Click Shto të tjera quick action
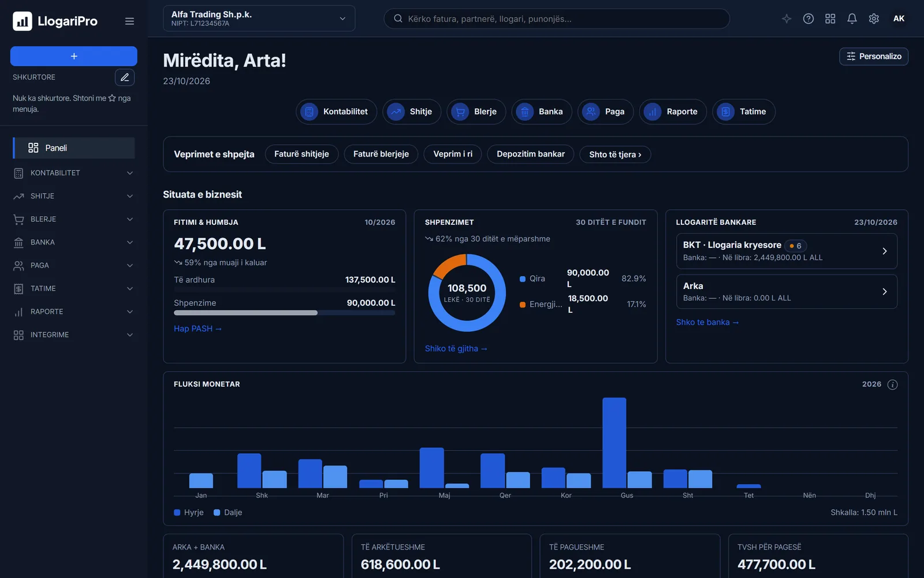The width and height of the screenshot is (924, 578). coord(615,154)
